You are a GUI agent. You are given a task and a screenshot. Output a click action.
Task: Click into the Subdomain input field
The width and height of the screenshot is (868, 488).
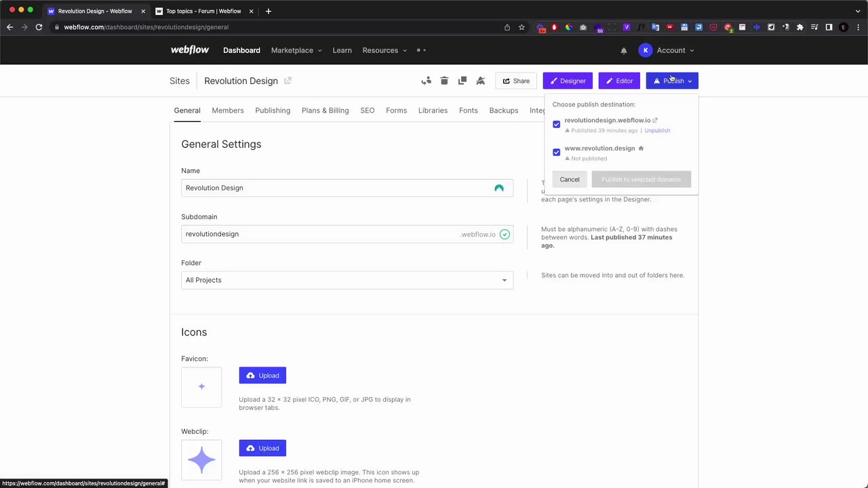pos(347,234)
